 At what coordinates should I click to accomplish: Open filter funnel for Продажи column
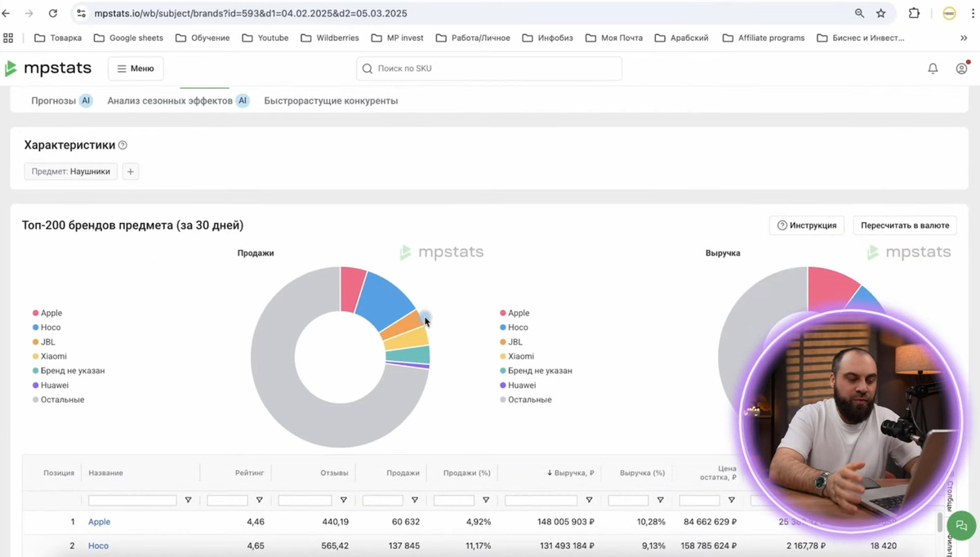(x=414, y=500)
